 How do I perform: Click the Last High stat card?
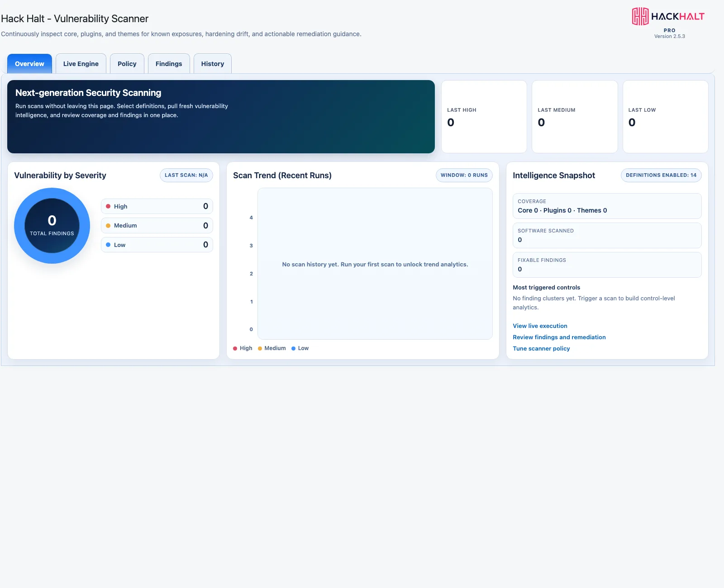pyautogui.click(x=484, y=117)
